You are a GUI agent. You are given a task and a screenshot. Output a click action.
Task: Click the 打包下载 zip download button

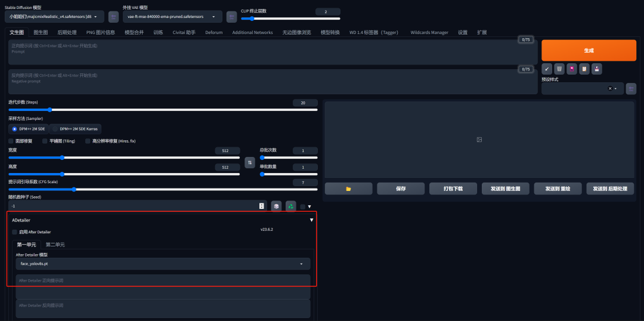tap(453, 189)
